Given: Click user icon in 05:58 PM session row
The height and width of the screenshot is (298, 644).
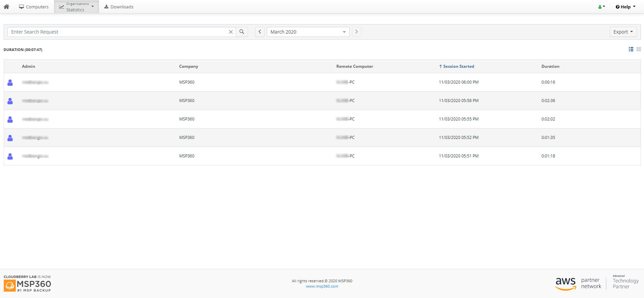Looking at the screenshot, I should point(10,101).
